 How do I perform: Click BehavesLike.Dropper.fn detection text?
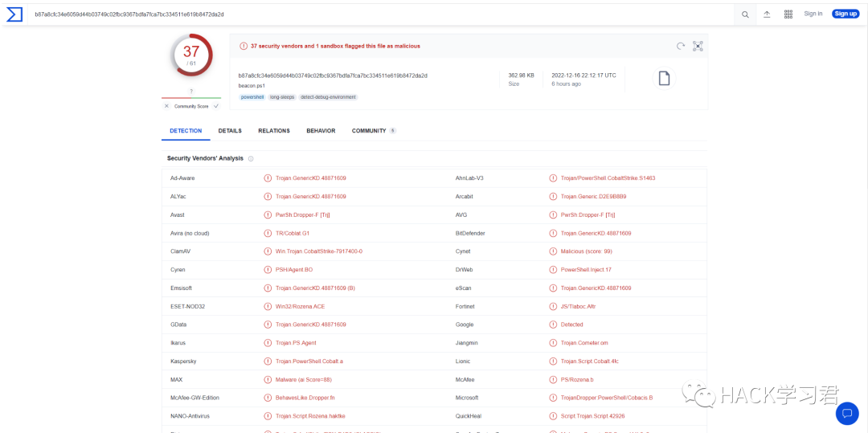pyautogui.click(x=305, y=398)
